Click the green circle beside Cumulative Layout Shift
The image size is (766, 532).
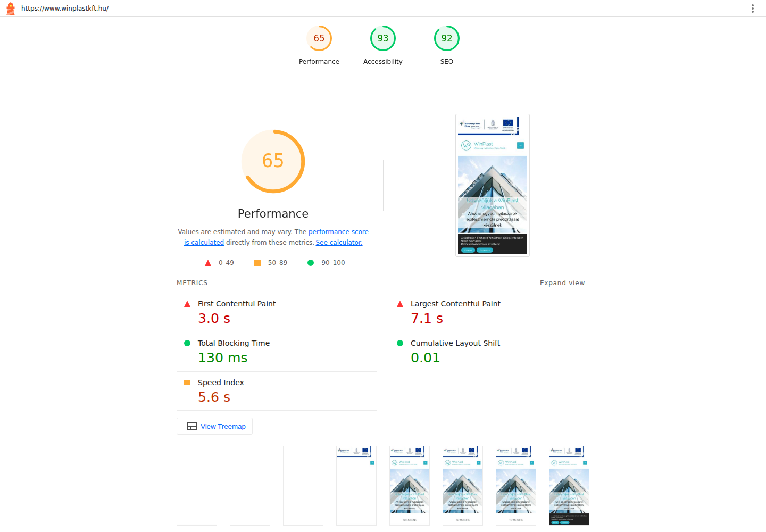click(400, 343)
